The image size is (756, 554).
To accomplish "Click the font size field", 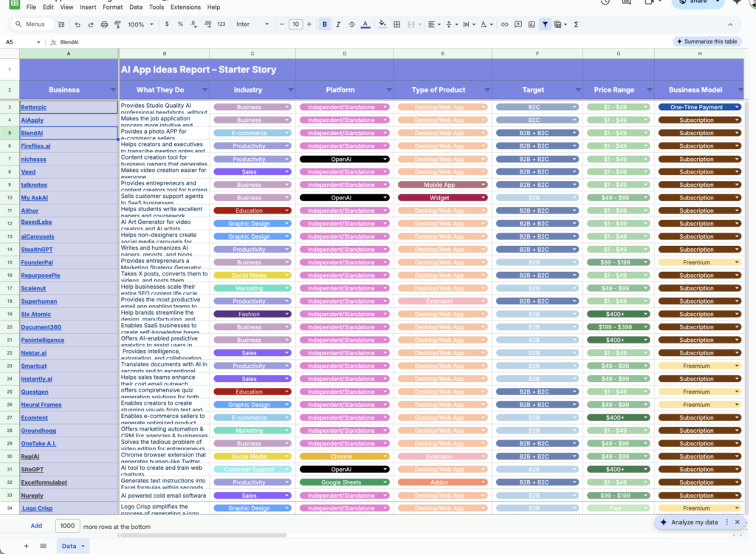I will (x=295, y=24).
